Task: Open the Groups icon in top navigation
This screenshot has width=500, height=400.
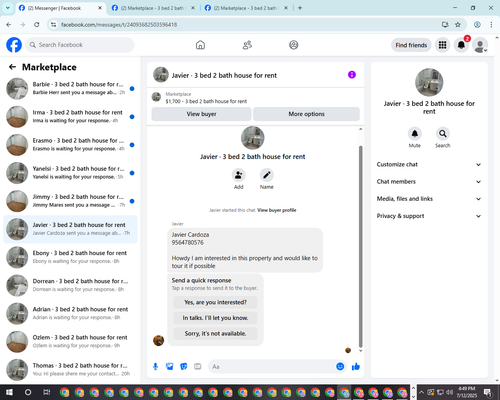Action: tap(294, 45)
